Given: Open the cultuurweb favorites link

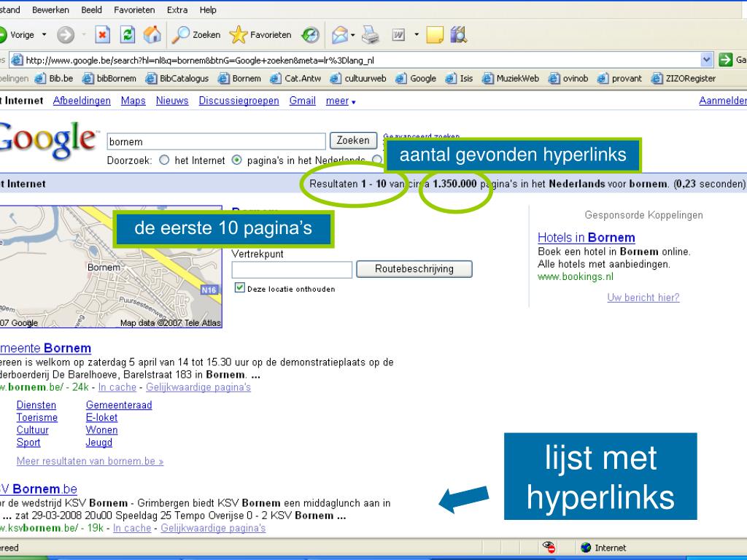Looking at the screenshot, I should click(x=358, y=79).
